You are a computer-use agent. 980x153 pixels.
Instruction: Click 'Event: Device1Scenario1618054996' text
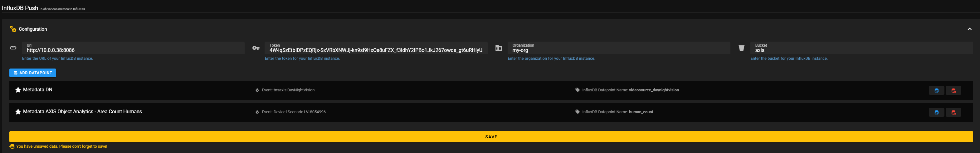coord(294,112)
